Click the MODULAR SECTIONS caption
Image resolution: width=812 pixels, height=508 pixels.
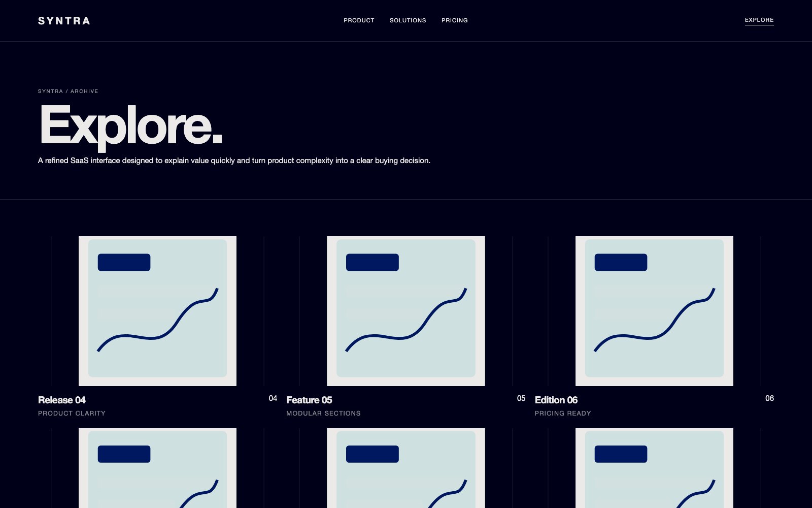click(323, 414)
